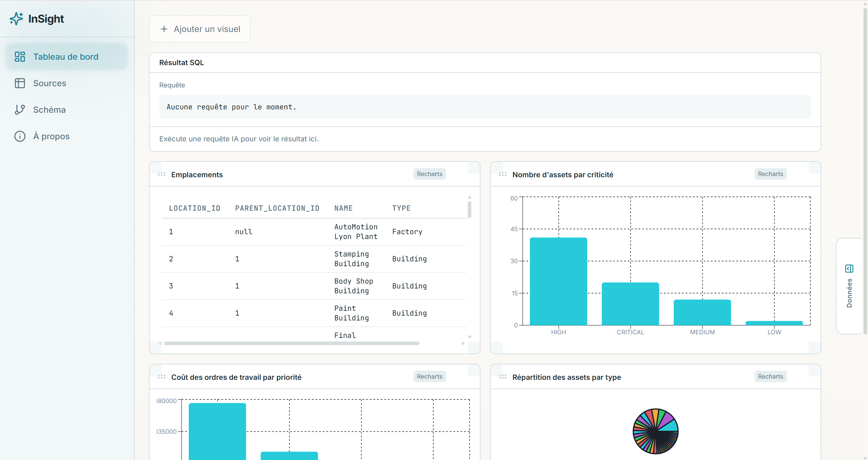Grab drag handle of Nombre d'assets par criticité
Image resolution: width=868 pixels, height=460 pixels.
pos(503,174)
